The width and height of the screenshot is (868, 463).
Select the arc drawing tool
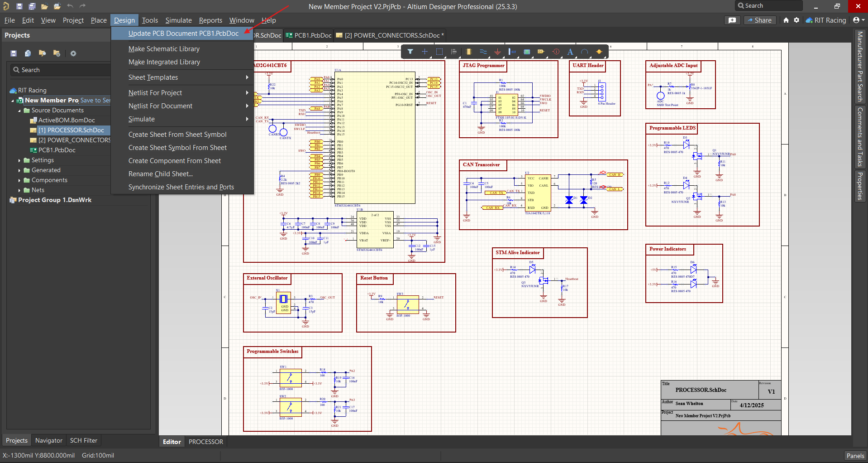click(x=585, y=52)
